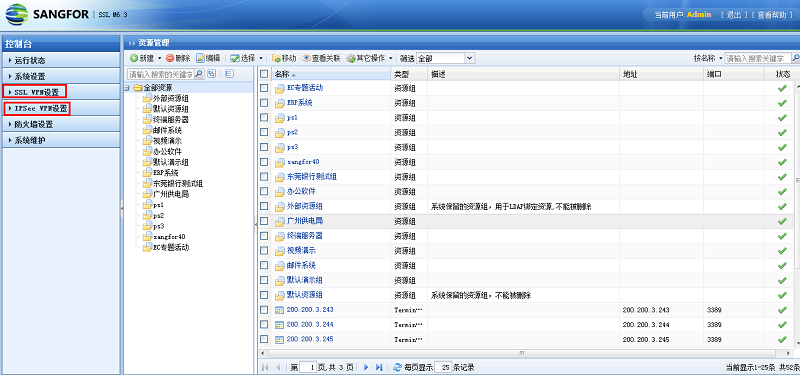Click the 其它操作 other operations button
Image resolution: width=800 pixels, height=375 pixels.
coord(366,58)
